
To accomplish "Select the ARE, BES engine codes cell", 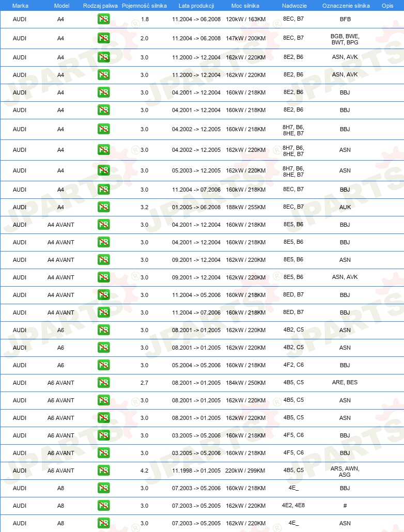I will pos(345,382).
